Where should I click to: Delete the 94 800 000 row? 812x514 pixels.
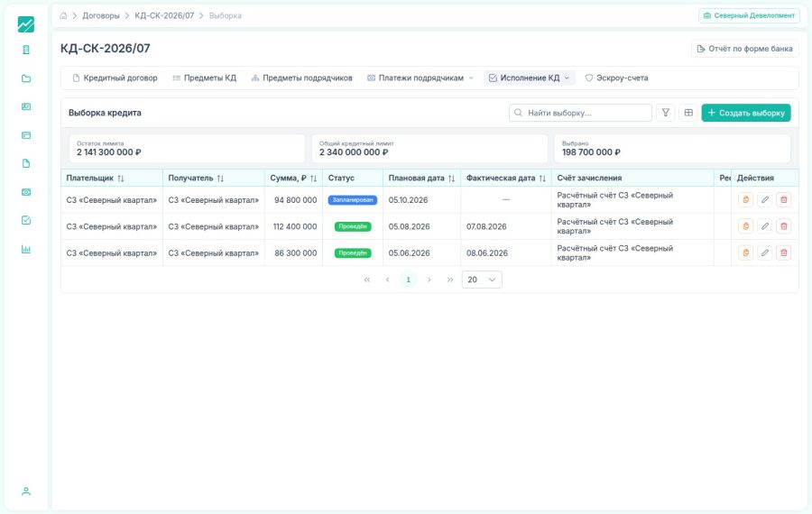click(x=783, y=200)
